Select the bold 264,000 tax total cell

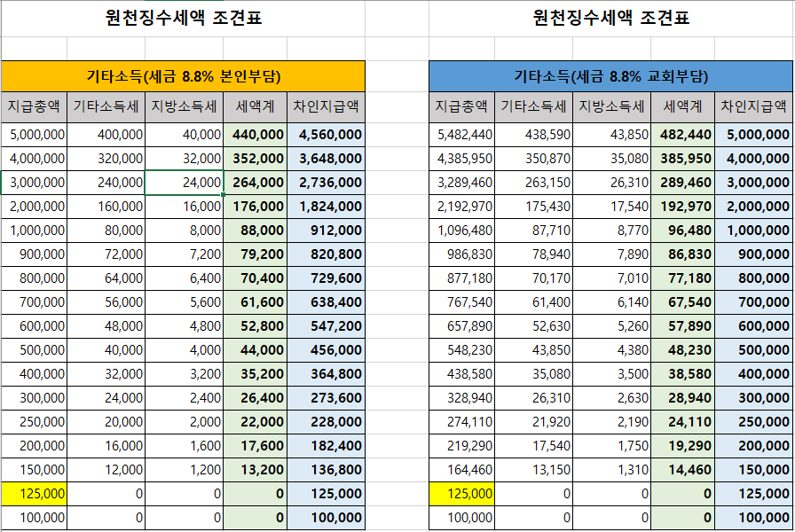(255, 183)
